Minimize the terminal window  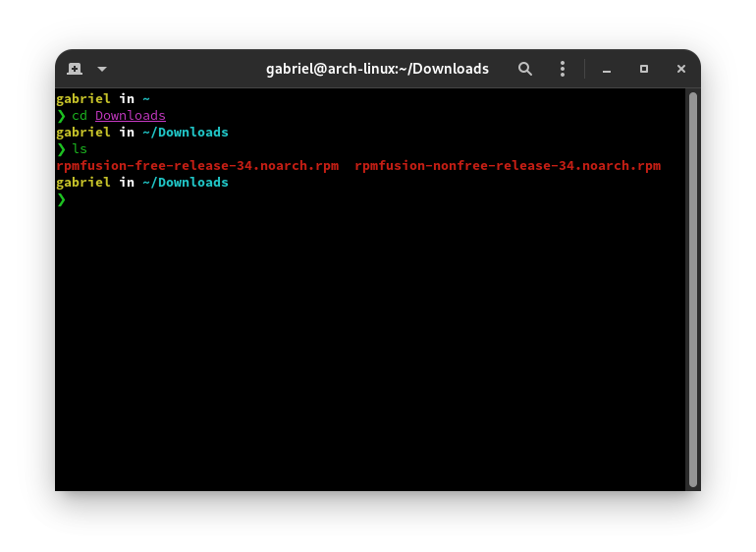coord(607,69)
